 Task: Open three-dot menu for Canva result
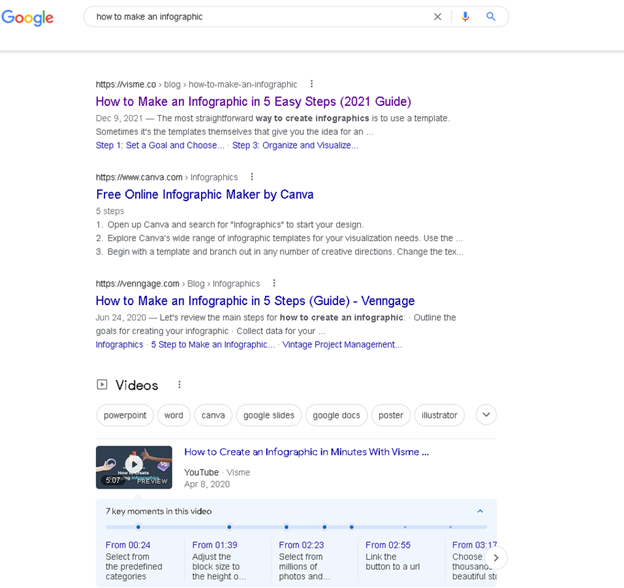252,177
